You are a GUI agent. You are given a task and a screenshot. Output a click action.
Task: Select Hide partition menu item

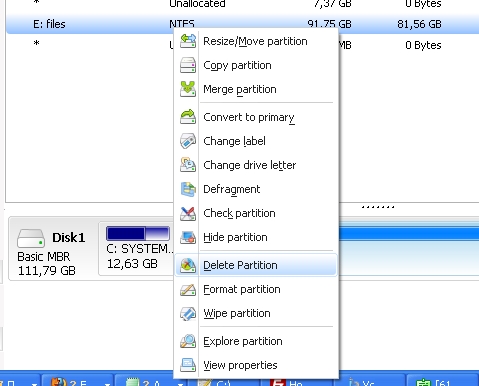(x=256, y=237)
